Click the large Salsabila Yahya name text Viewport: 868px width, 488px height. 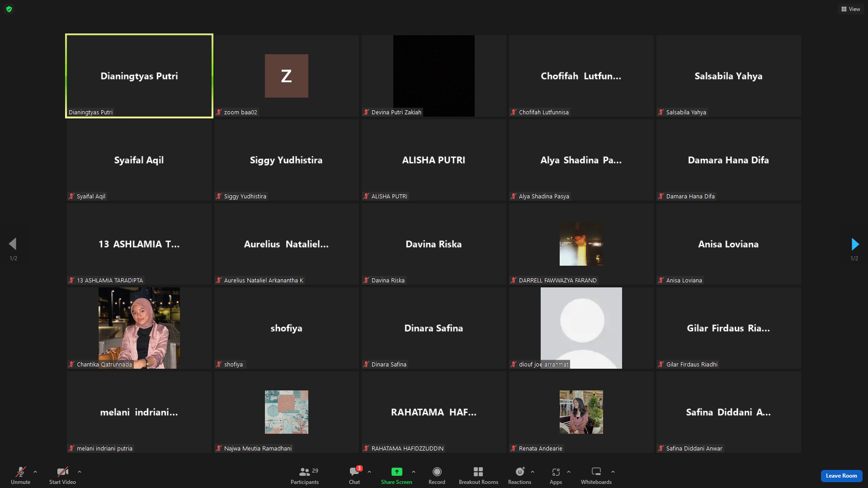728,76
